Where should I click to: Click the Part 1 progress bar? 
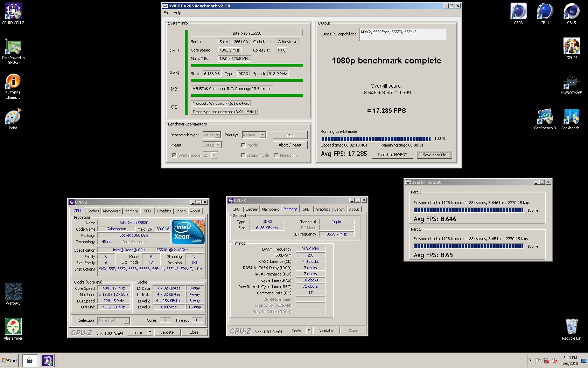click(x=469, y=210)
